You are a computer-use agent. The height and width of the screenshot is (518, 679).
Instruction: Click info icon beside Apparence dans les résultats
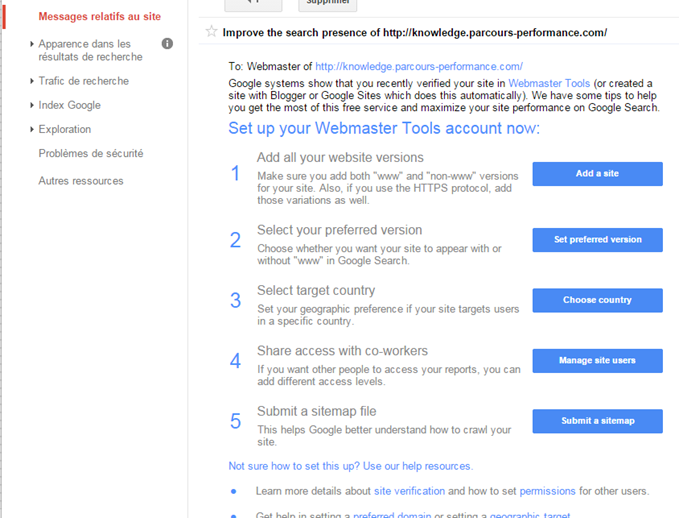point(167,44)
